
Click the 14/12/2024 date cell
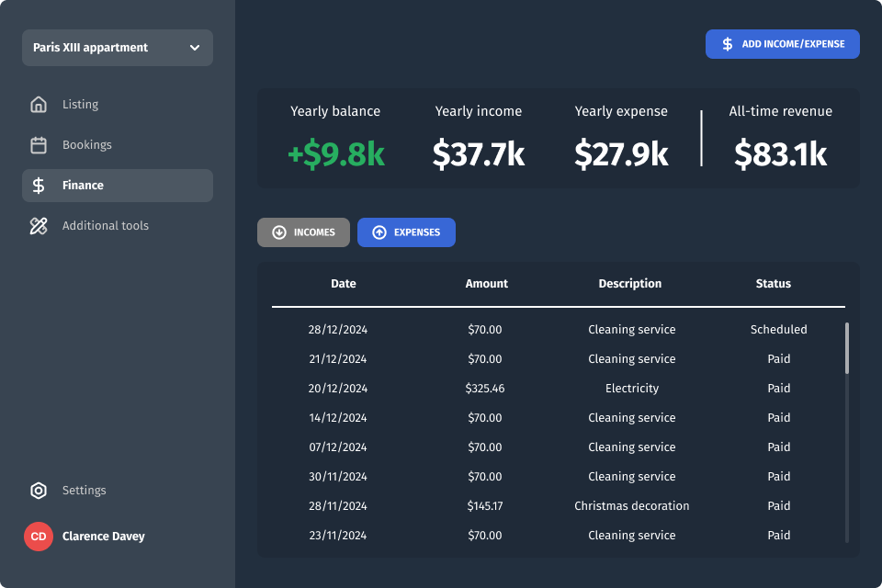pos(337,417)
